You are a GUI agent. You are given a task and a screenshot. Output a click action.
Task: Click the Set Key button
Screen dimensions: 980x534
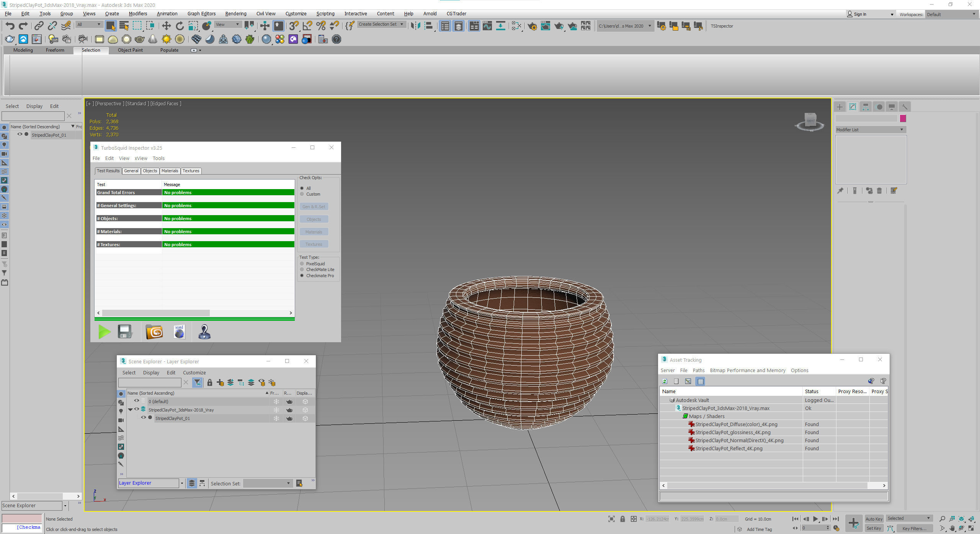click(x=874, y=528)
